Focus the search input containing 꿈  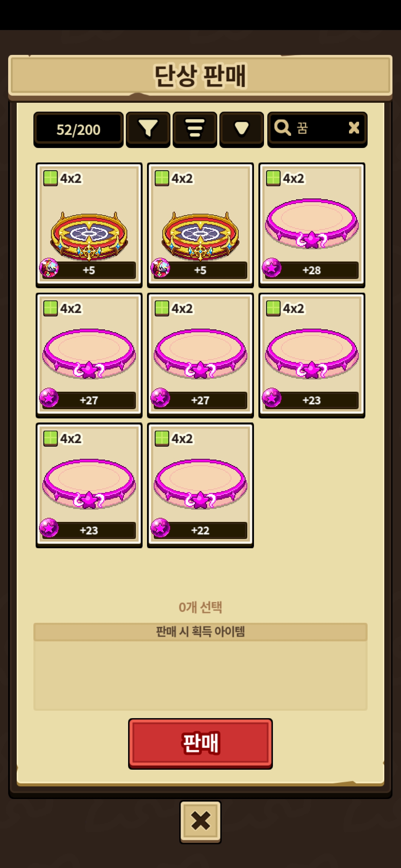(x=317, y=128)
